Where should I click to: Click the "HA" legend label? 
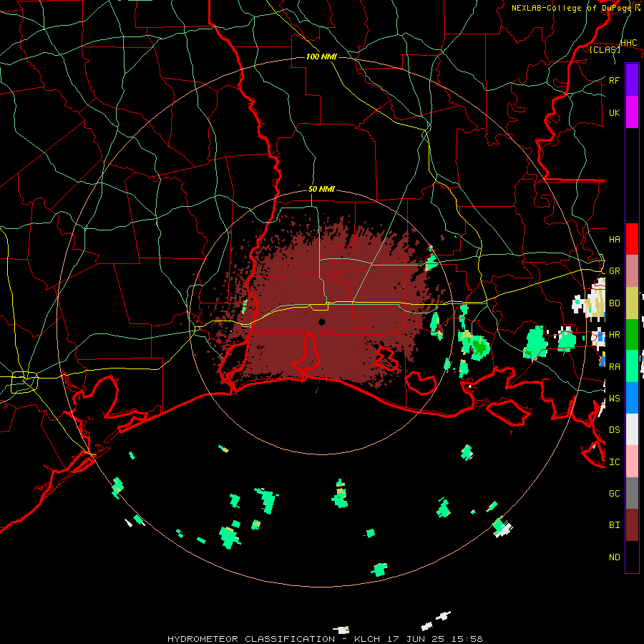coord(614,239)
